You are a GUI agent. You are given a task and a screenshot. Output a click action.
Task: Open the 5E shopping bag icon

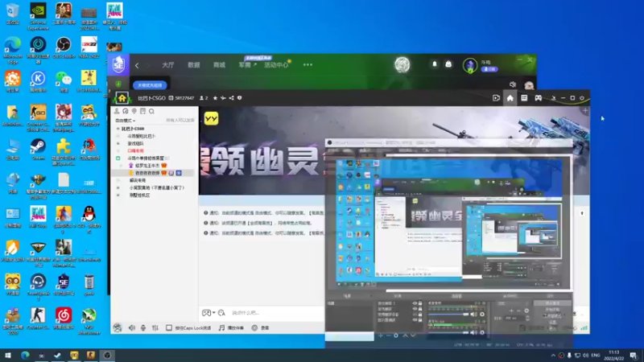point(448,64)
